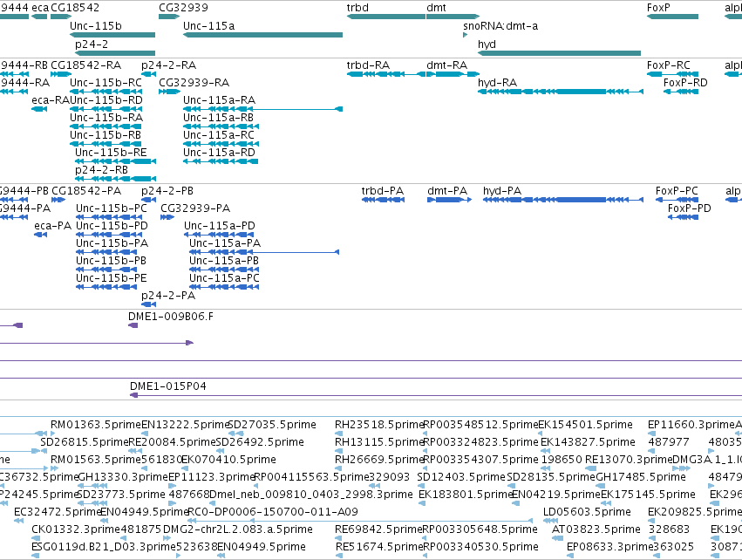Click the Unc-115b-RC transcript label
Viewport: 742px width, 560px height.
pyautogui.click(x=106, y=83)
